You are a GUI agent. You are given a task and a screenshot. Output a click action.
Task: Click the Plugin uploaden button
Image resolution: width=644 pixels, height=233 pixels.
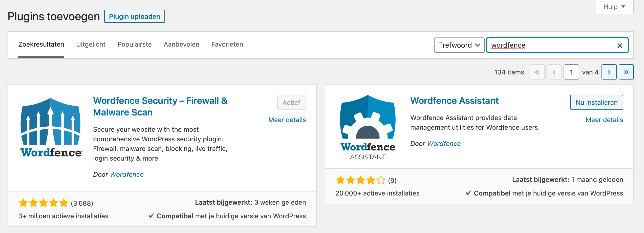click(x=135, y=16)
